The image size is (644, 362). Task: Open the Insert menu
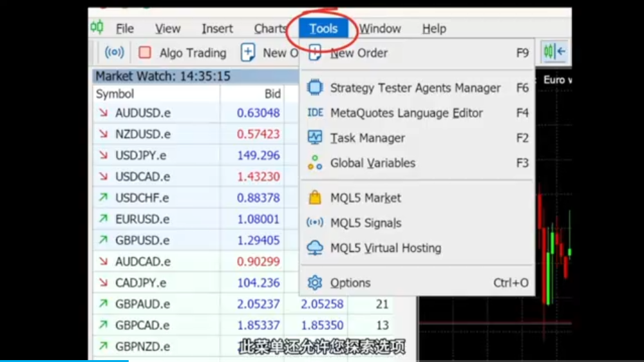[217, 29]
